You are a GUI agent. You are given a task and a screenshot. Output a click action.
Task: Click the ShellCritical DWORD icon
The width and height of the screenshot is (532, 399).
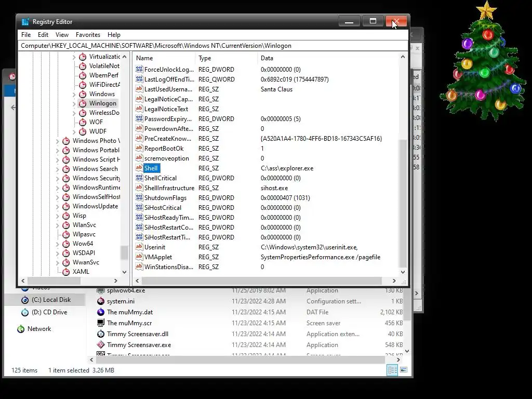click(x=139, y=178)
